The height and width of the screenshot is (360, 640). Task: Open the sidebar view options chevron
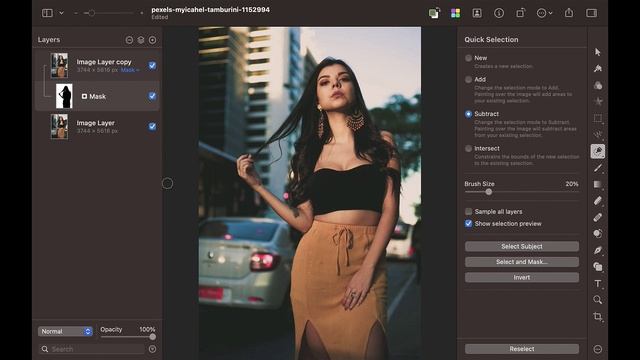tap(61, 13)
